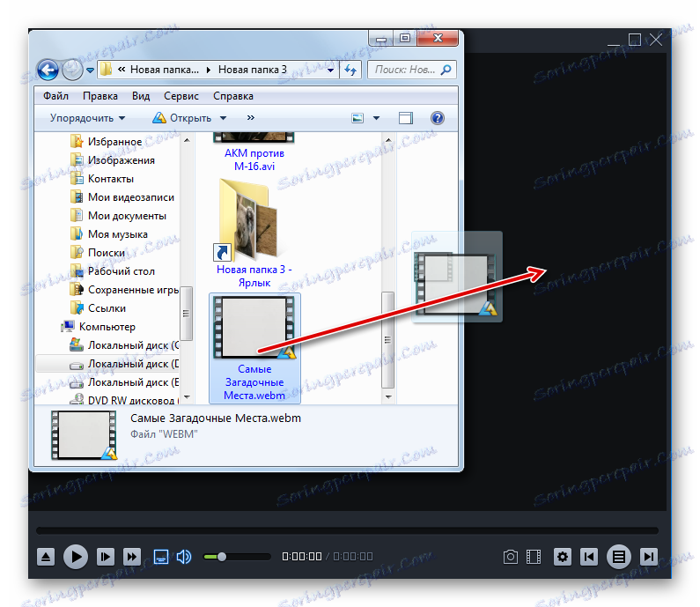This screenshot has height=607, width=700.
Task: Click the arrow between the two breadcrumbs
Action: point(208,70)
